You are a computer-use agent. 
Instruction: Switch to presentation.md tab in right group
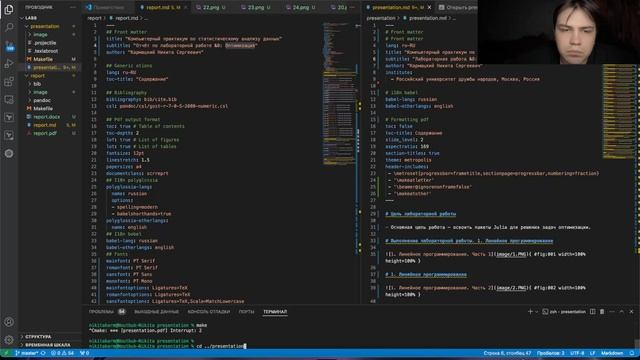[398, 7]
